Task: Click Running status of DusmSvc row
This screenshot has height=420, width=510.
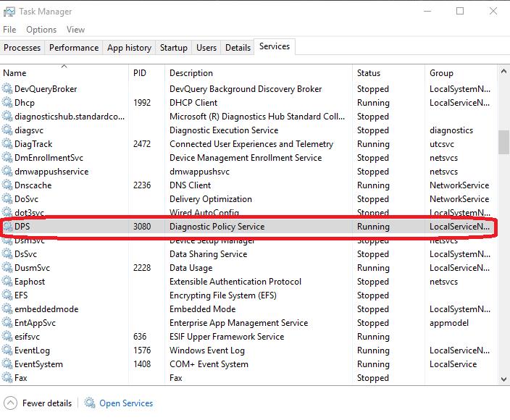Action: click(373, 268)
